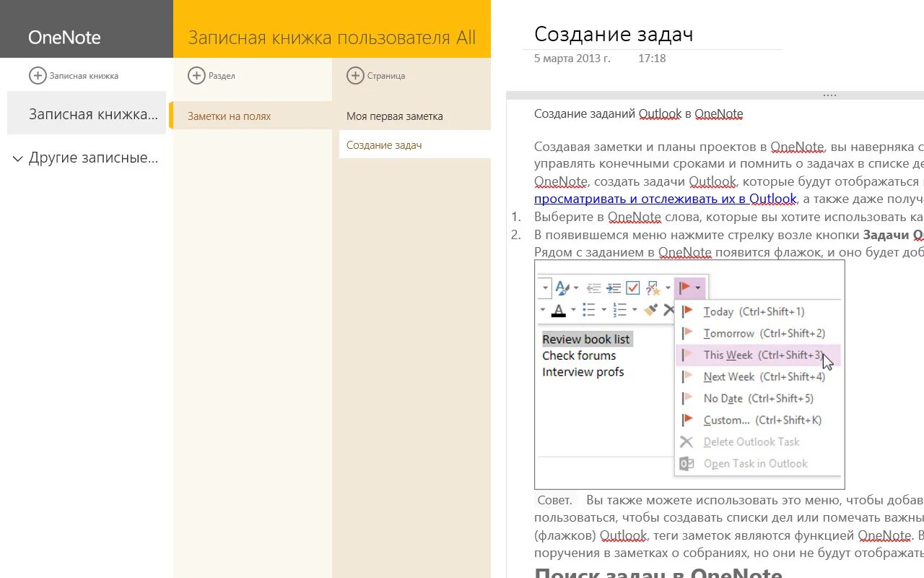Click the red flag icon beside Custom...

click(687, 420)
